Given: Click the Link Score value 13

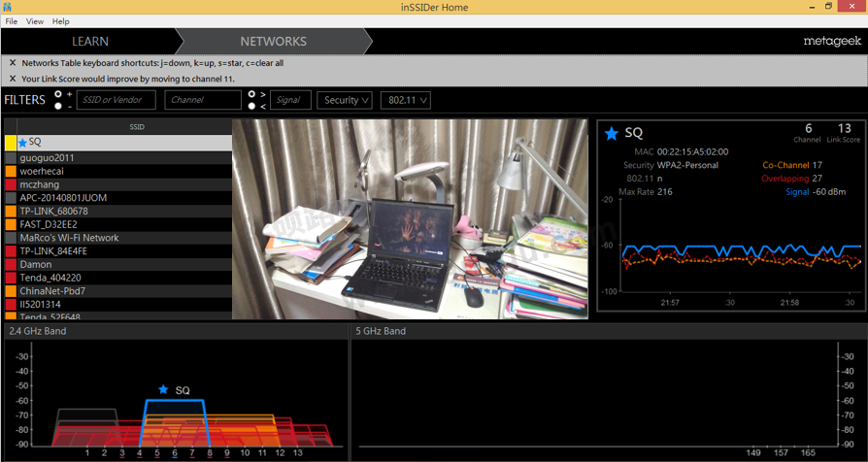Looking at the screenshot, I should tap(844, 128).
